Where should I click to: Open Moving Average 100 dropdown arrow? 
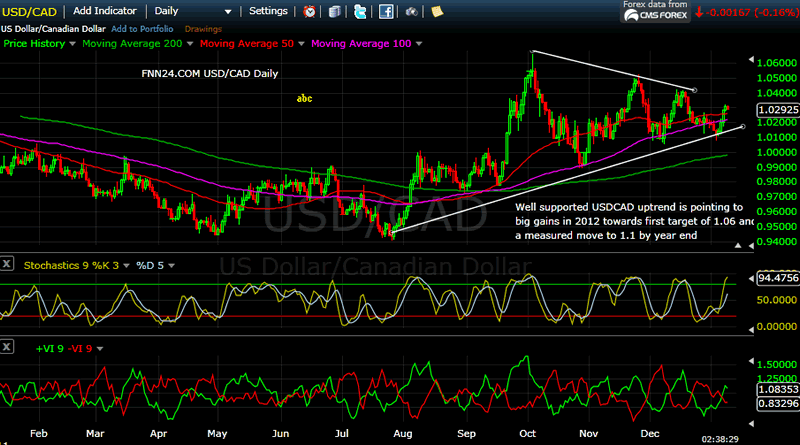(x=418, y=44)
